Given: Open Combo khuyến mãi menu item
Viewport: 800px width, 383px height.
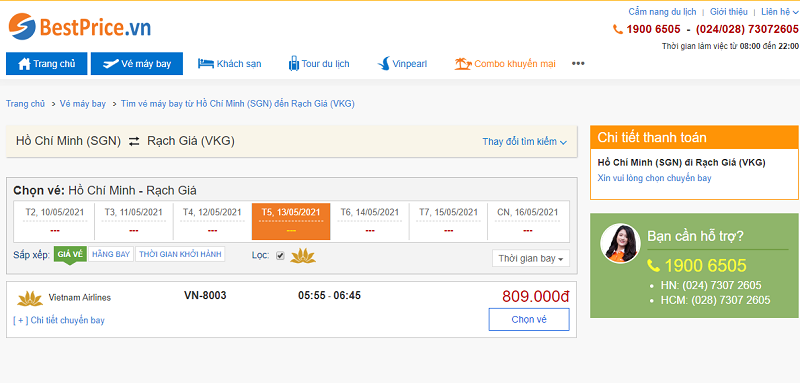Looking at the screenshot, I should click(505, 64).
